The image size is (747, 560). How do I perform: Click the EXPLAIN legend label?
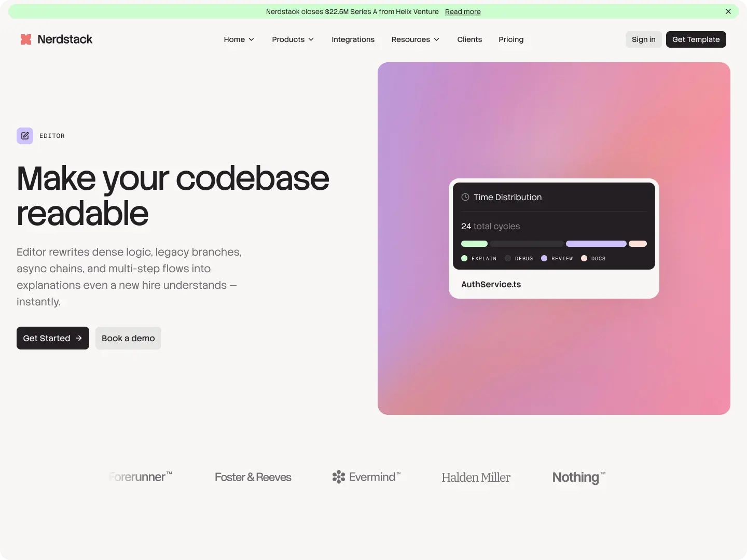[484, 258]
